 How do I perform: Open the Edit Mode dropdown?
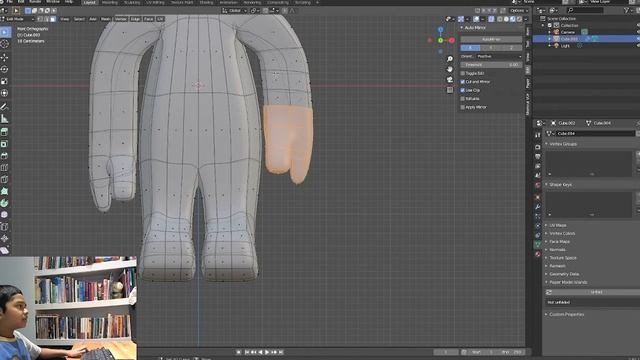pos(18,19)
